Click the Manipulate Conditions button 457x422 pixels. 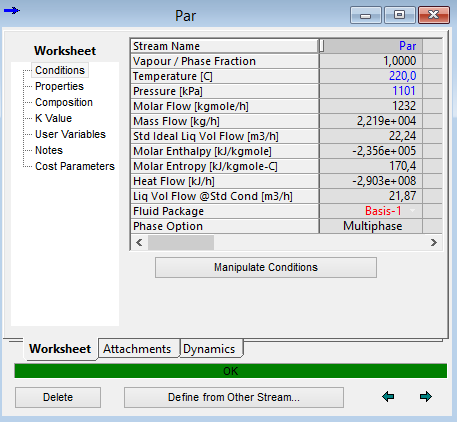tap(266, 267)
